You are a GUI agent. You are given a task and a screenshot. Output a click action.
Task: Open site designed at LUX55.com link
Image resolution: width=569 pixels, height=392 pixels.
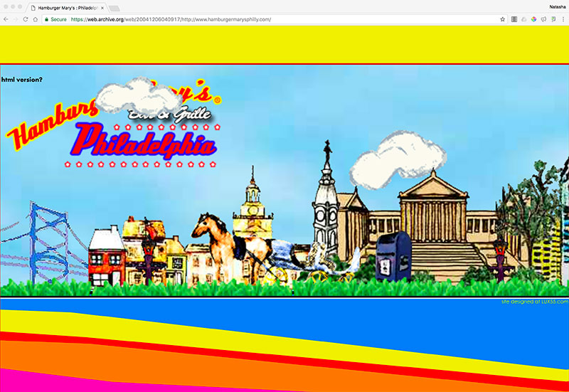click(535, 302)
